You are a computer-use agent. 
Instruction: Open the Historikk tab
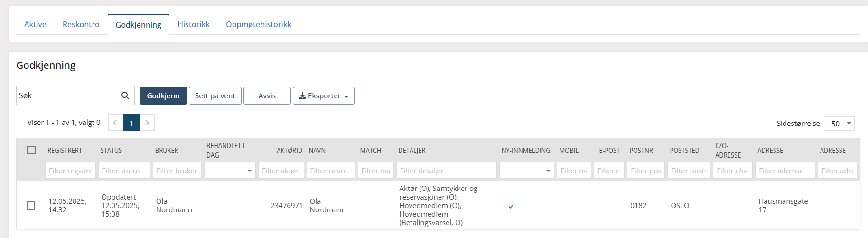[194, 24]
